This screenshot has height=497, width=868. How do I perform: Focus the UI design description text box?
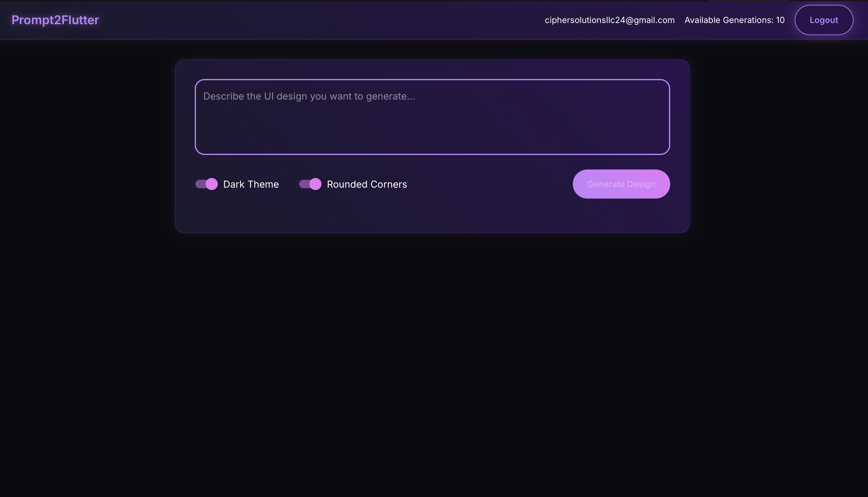point(432,117)
